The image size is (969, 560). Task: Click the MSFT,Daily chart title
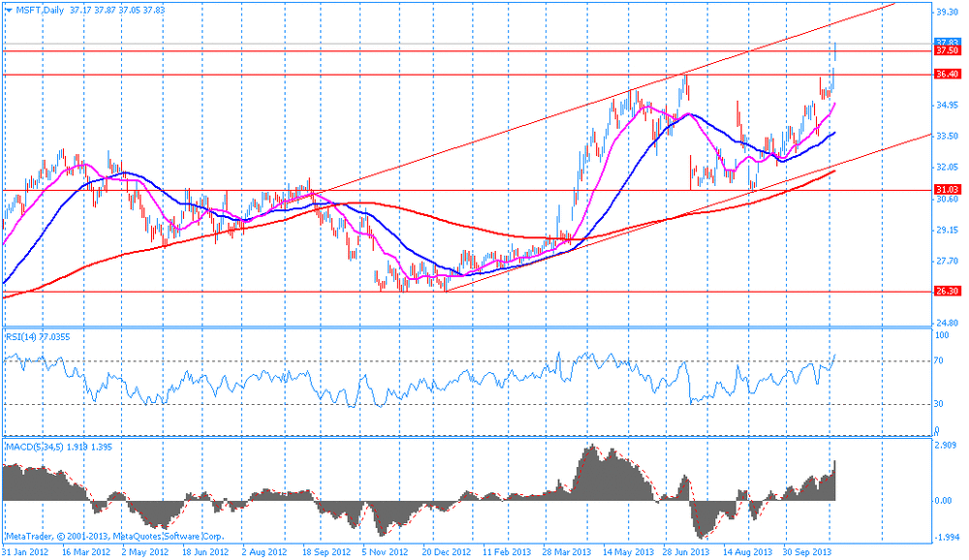coord(40,11)
